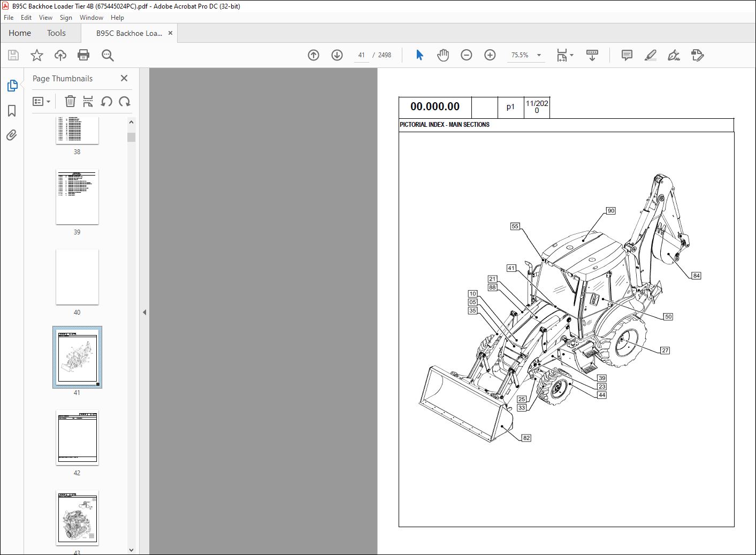This screenshot has height=555, width=756.
Task: Click the PICTORIAL INDEX - MAIN SECTIONS heading
Action: [x=445, y=125]
